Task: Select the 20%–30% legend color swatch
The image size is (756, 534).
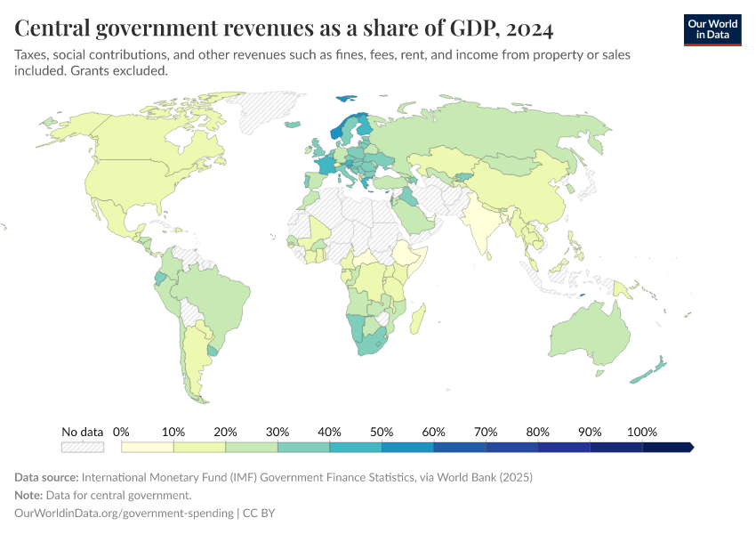Action: point(251,447)
